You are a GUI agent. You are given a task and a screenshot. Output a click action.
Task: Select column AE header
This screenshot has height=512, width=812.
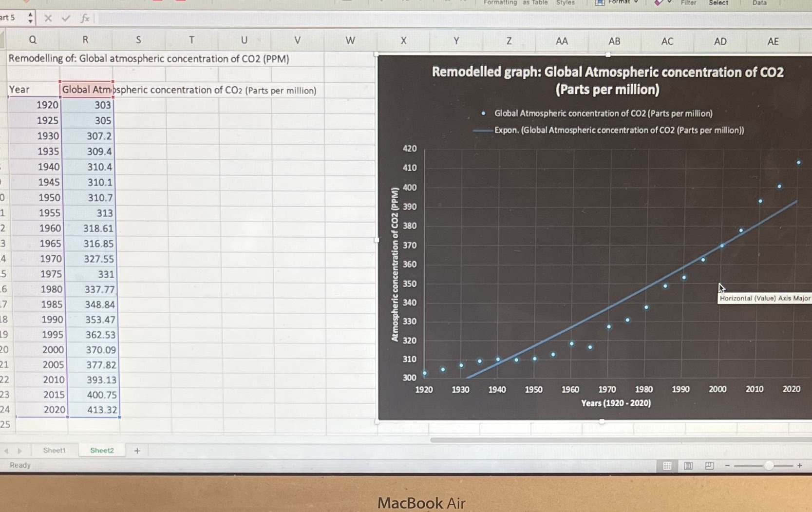pyautogui.click(x=773, y=41)
